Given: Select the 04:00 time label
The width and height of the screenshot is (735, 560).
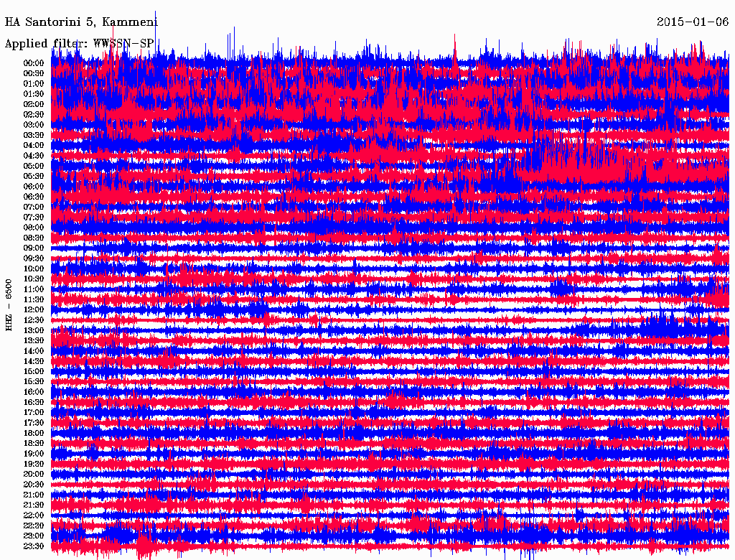Looking at the screenshot, I should [34, 146].
